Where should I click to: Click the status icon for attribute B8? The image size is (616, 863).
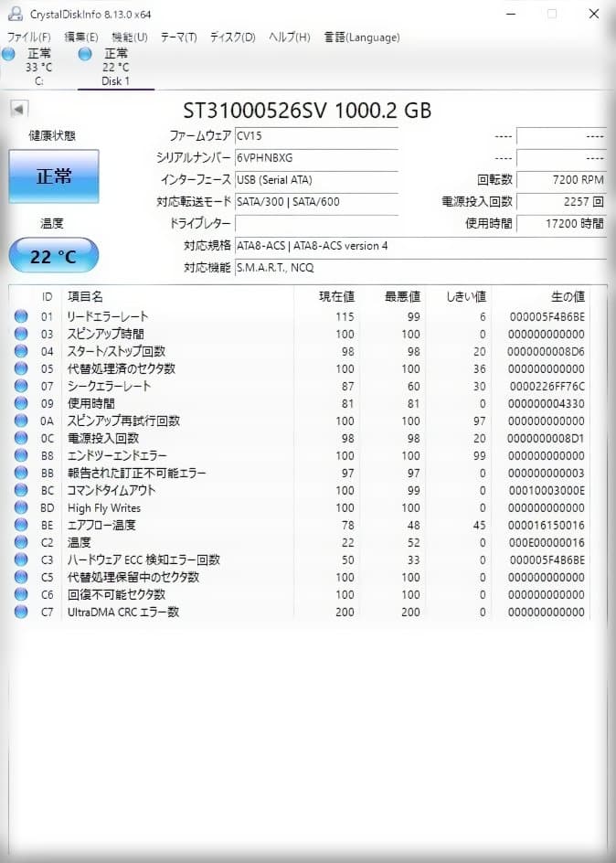[21, 455]
